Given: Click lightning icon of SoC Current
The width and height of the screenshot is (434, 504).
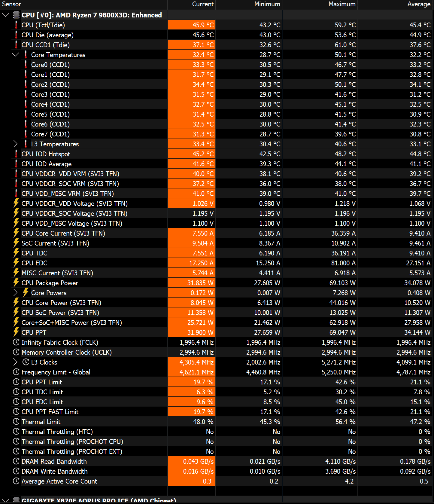Looking at the screenshot, I should click(x=16, y=243).
